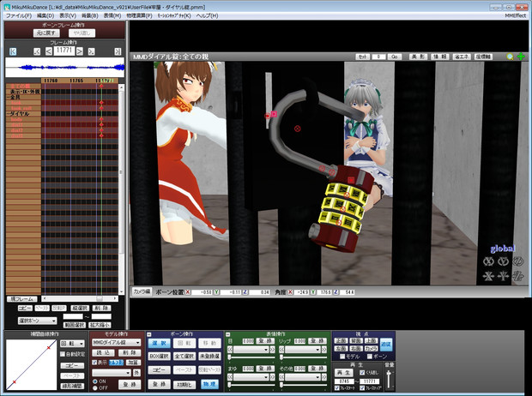Open interpolation type dropdown showing 回転

click(x=72, y=344)
